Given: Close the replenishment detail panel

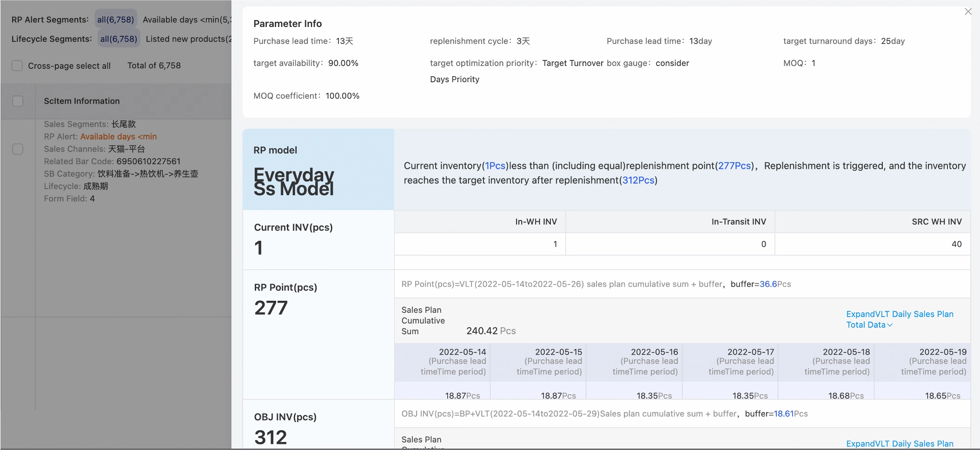Looking at the screenshot, I should [968, 12].
